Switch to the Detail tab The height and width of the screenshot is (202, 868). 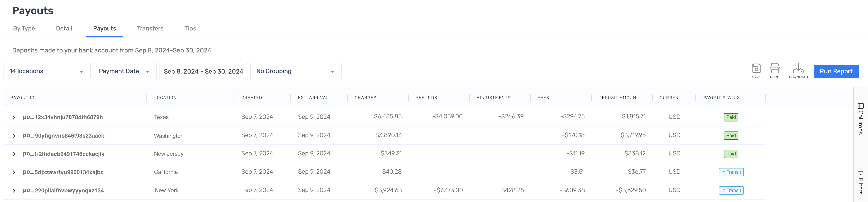[x=64, y=29]
